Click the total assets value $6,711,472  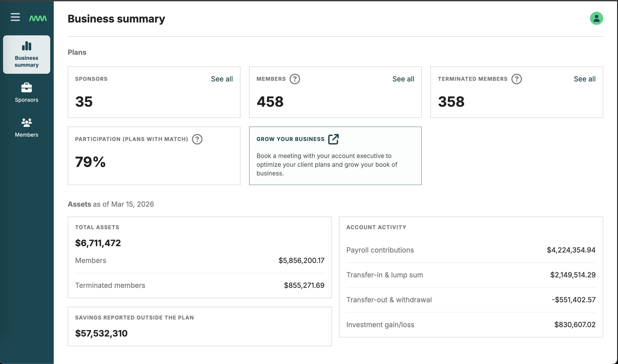98,243
